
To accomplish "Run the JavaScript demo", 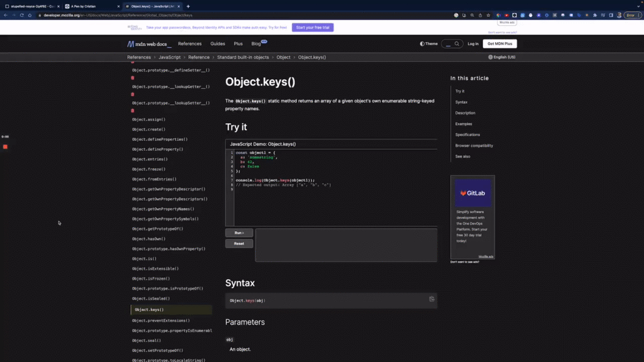I will [238, 232].
